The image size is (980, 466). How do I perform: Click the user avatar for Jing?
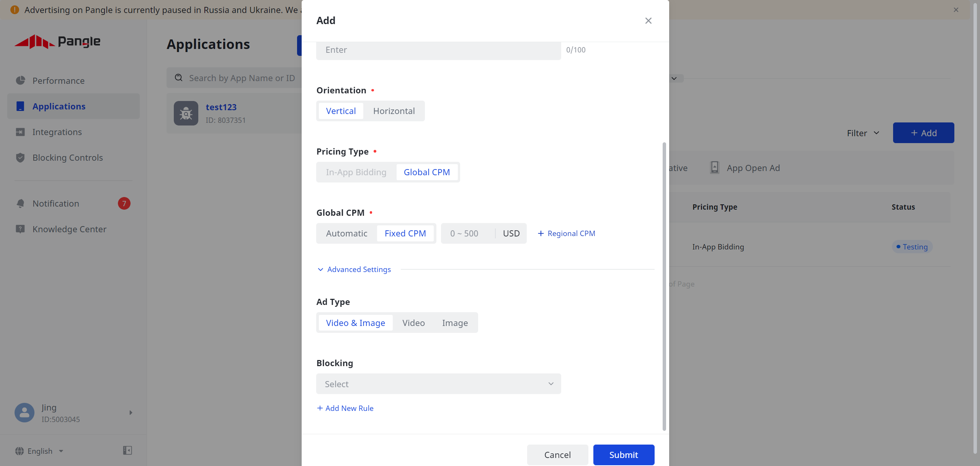24,412
